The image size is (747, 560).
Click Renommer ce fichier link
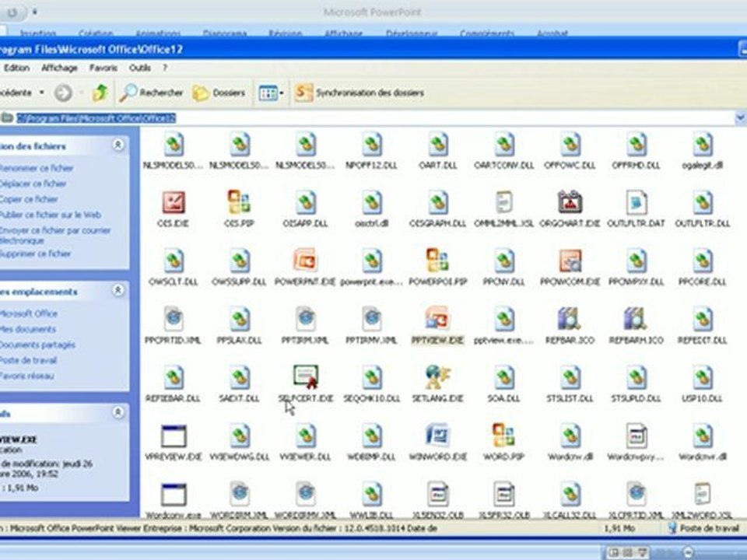click(37, 168)
